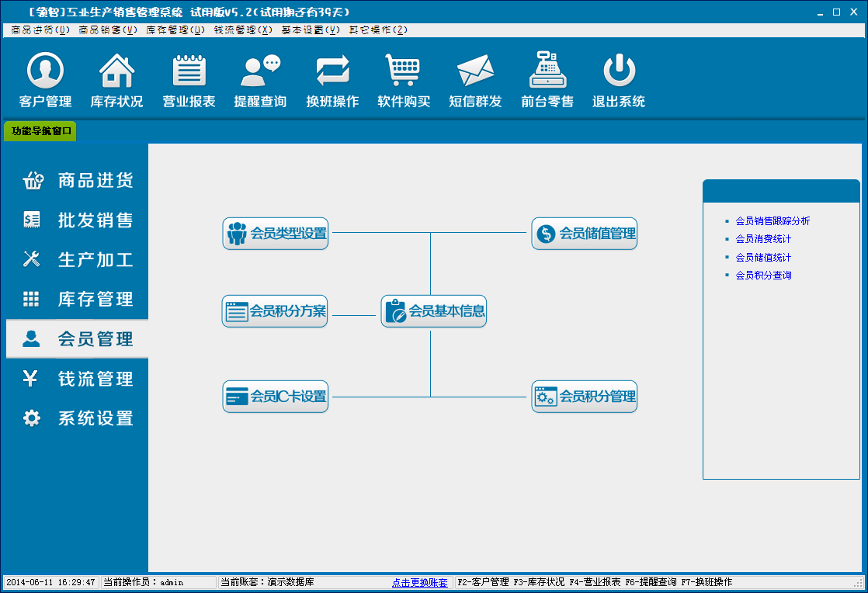Select 系统设置 in the left sidebar
The height and width of the screenshot is (593, 868).
click(78, 418)
